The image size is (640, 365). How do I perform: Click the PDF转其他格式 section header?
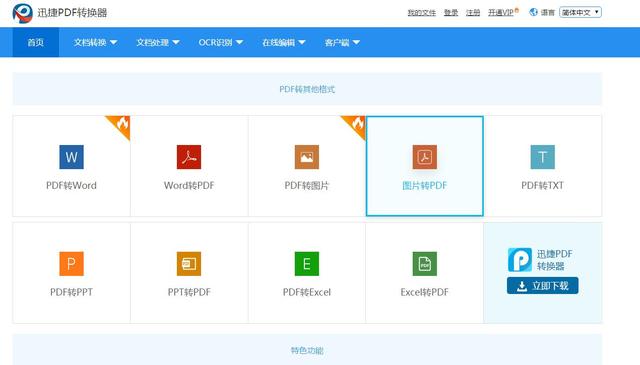(307, 89)
